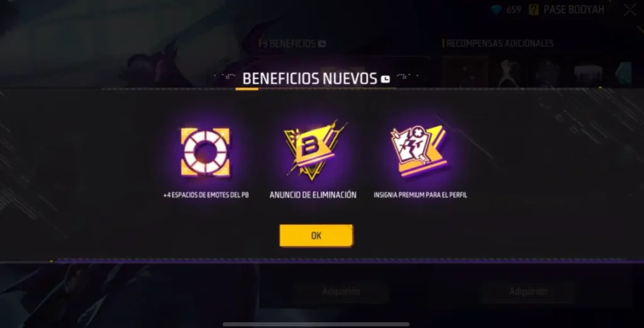This screenshot has width=644, height=328.
Task: Click the Beneficios Nuevos title
Action: coord(309,79)
